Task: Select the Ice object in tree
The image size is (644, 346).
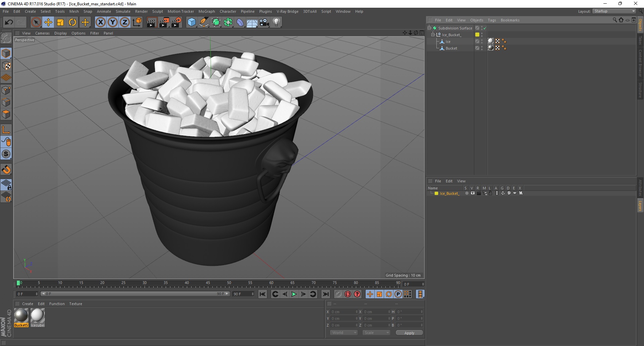Action: pyautogui.click(x=448, y=42)
